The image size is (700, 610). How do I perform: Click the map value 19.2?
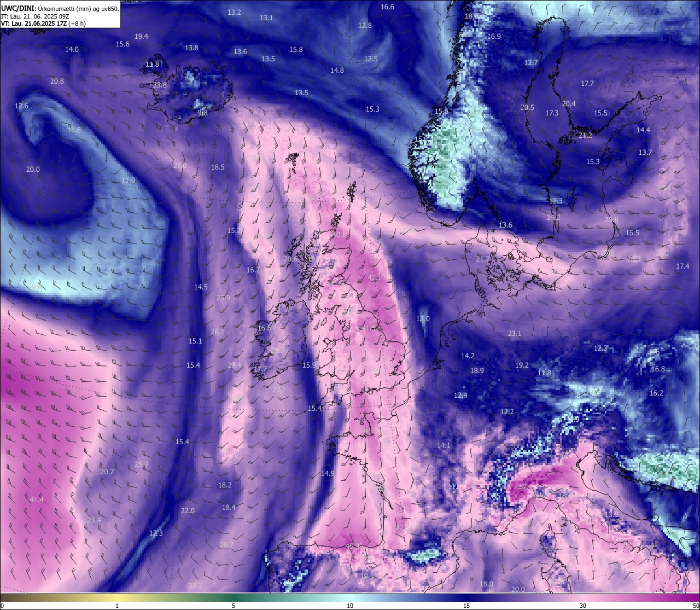[x=522, y=365]
